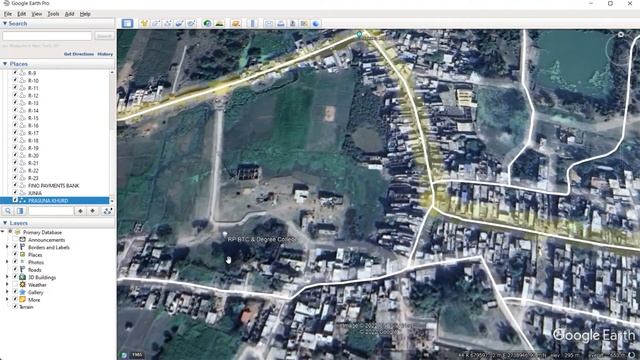Viewport: 640px width, 360px height.
Task: Click the imagery date 1985 at map bottom-left
Action: [137, 355]
